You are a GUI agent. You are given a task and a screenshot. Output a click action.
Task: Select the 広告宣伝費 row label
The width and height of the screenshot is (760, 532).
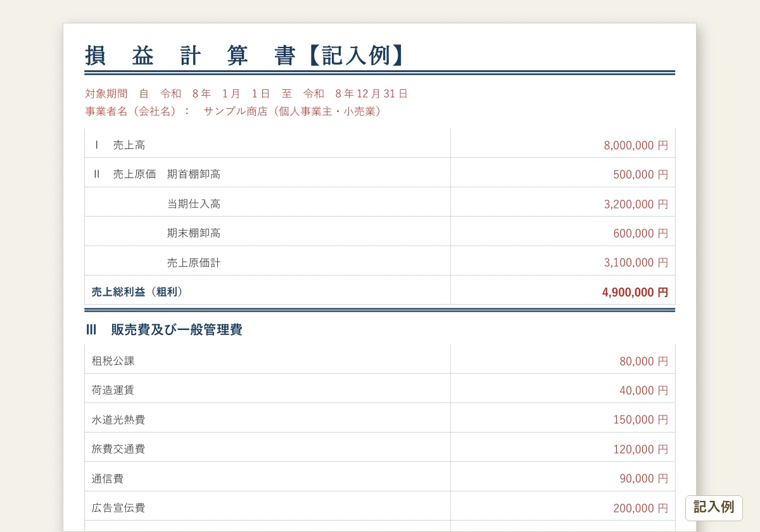coord(118,508)
